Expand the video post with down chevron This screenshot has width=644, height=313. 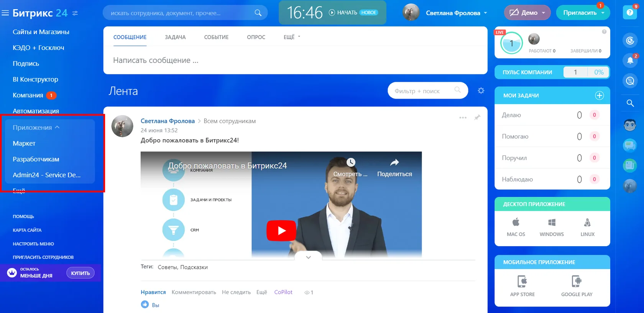coord(308,257)
